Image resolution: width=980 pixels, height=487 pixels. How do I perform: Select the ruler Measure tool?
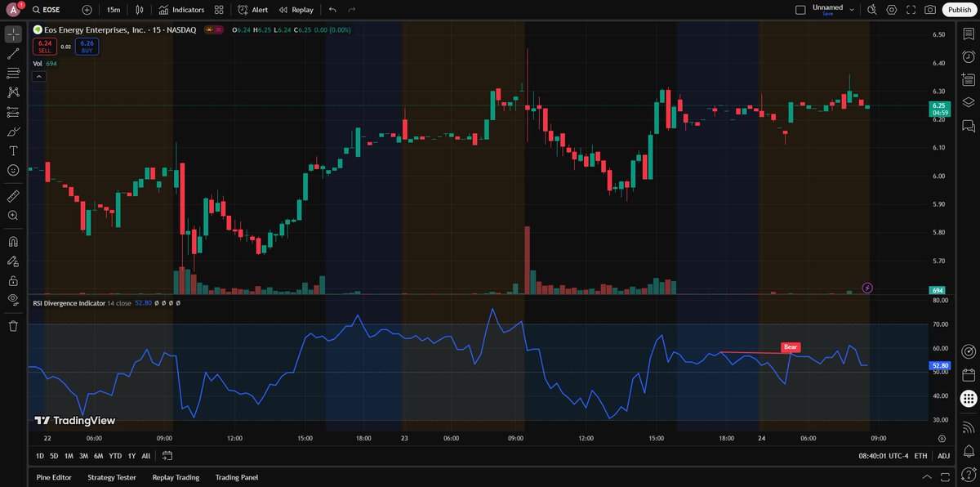pos(13,196)
